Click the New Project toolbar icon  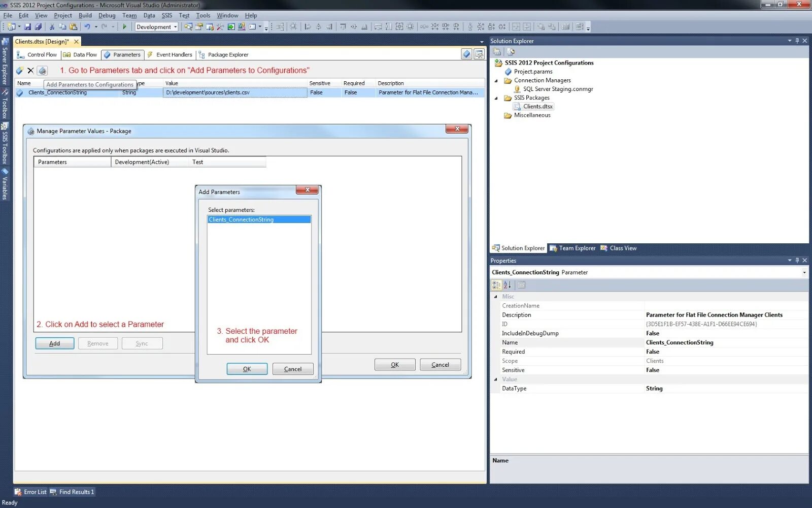(x=11, y=26)
